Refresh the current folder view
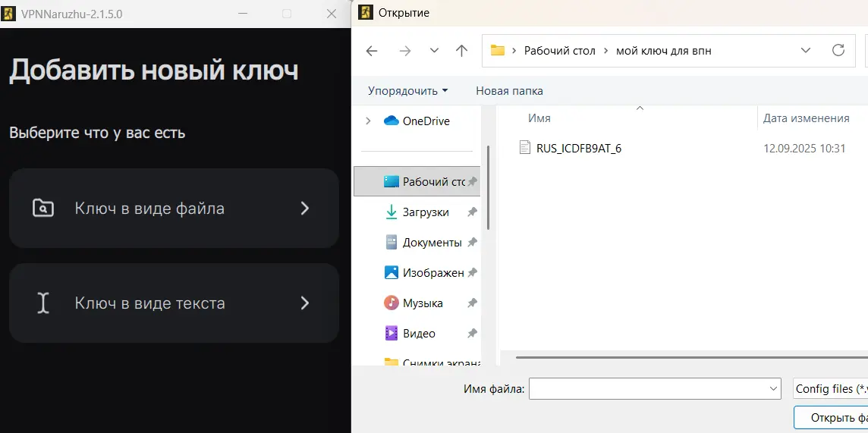Screen dimensions: 868x433 838,51
